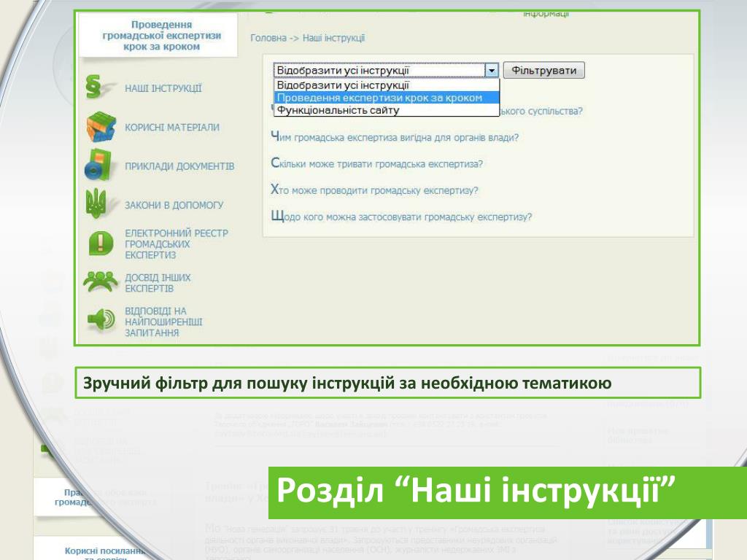Choose Функціональність сайту option in dropdown list
Viewport: 747px width, 560px height.
click(x=387, y=110)
